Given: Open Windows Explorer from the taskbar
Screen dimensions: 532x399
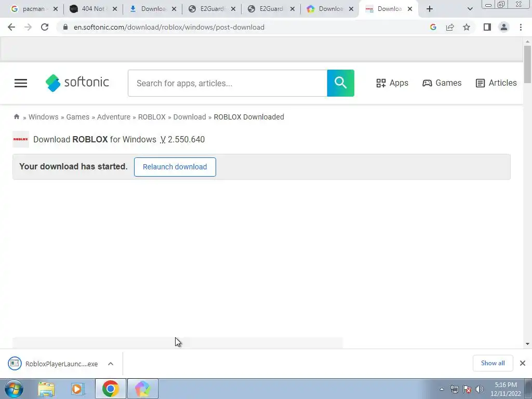Looking at the screenshot, I should click(x=46, y=389).
